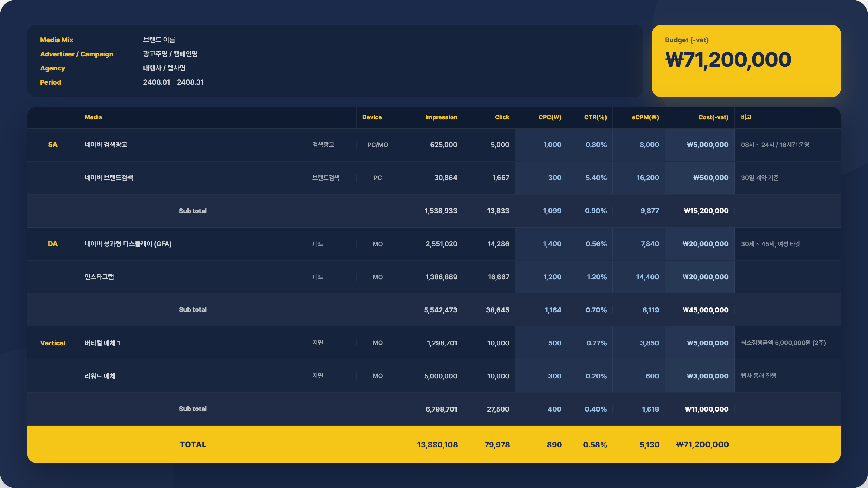Click the 5.40% CTR value
Image resolution: width=868 pixels, height=488 pixels.
[x=596, y=178]
